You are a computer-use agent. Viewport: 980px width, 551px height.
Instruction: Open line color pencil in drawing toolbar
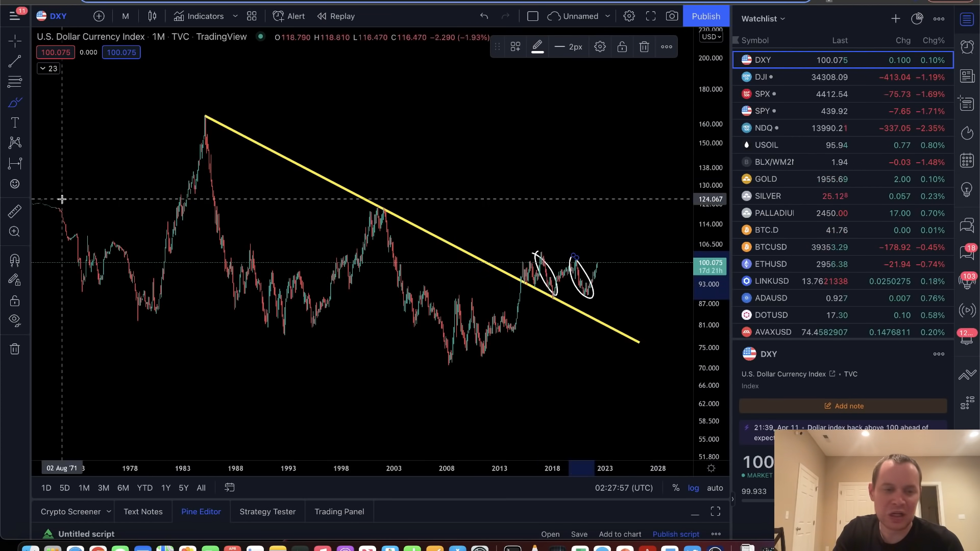point(537,47)
